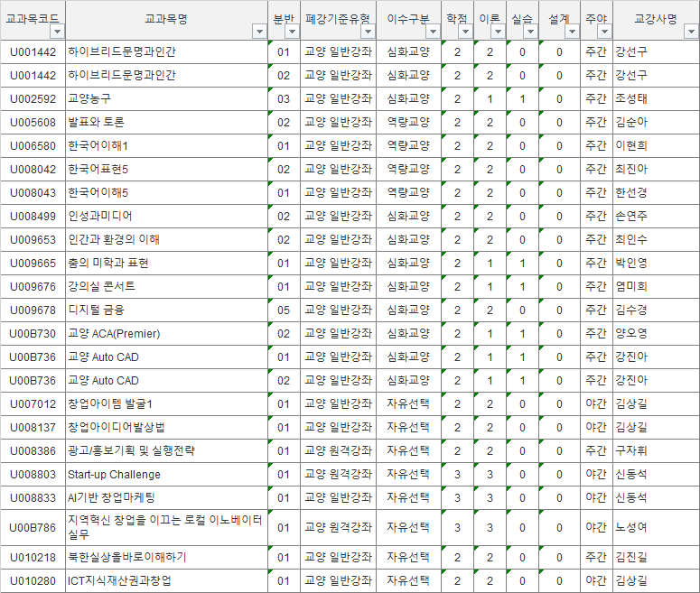Viewport: 700px width, 593px height.
Task: Select instructor 노성여 cell
Action: click(630, 527)
